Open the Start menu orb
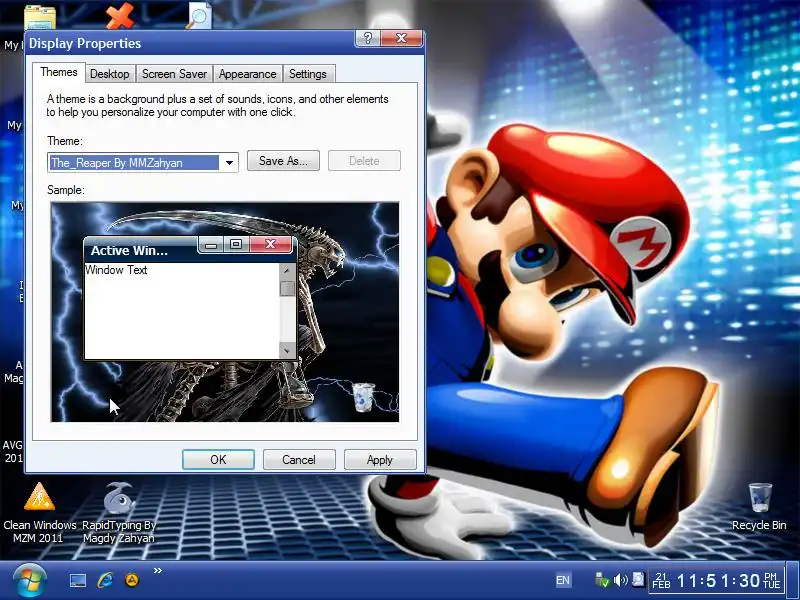800x600 pixels. click(30, 581)
